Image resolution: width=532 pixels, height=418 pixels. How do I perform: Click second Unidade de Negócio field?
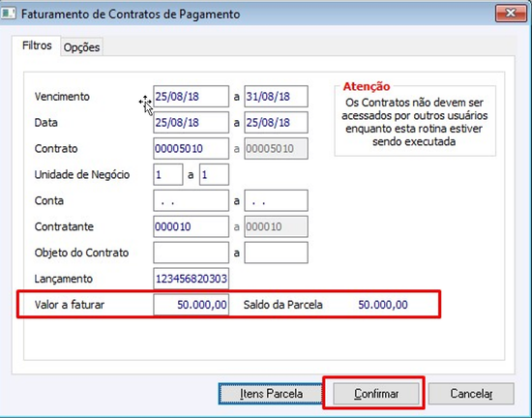pos(214,175)
